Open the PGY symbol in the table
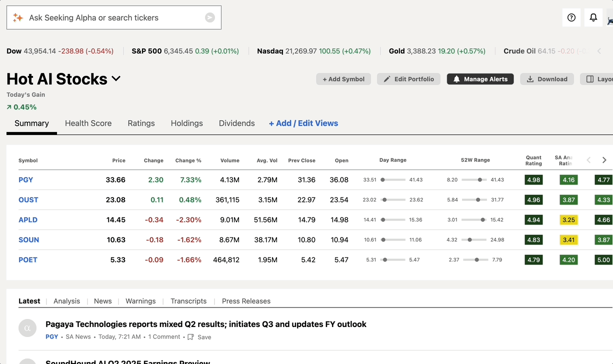This screenshot has width=613, height=364. [x=26, y=180]
